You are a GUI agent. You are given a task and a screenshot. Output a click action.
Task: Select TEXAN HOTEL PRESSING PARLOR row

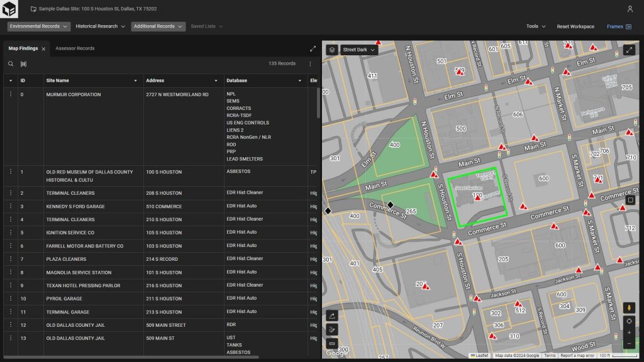pyautogui.click(x=160, y=285)
